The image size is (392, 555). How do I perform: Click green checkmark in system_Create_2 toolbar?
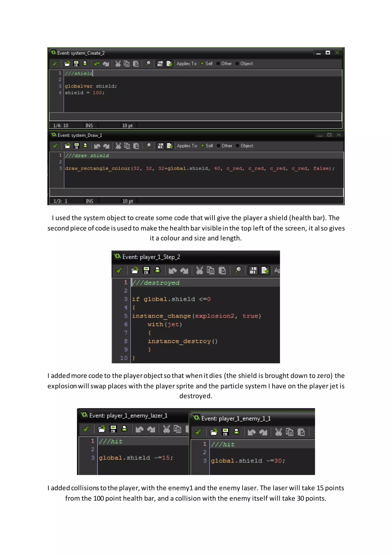pos(55,64)
